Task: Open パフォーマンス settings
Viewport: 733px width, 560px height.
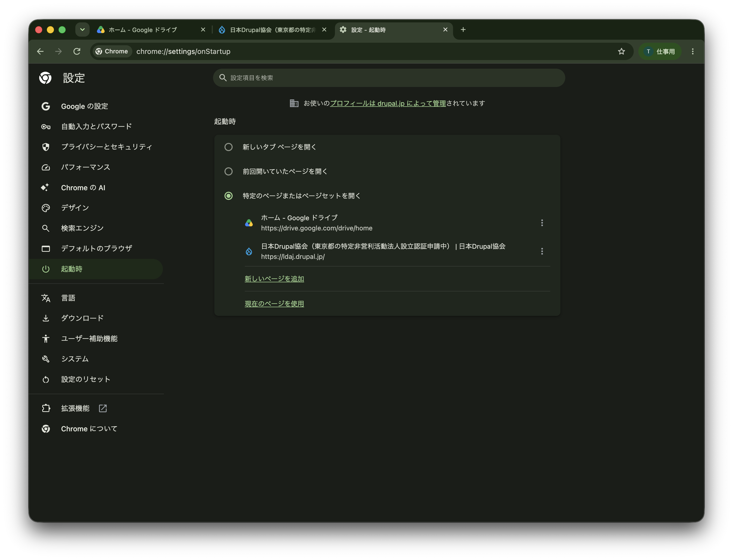Action: 96,167
